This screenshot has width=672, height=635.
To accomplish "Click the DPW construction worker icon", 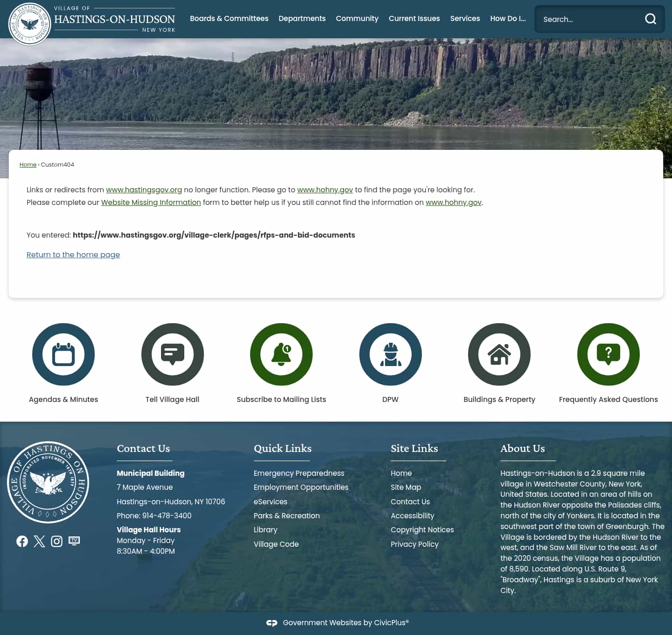I will pos(391,354).
